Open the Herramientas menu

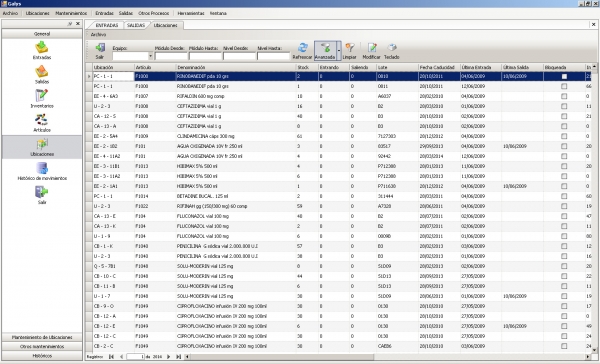191,13
